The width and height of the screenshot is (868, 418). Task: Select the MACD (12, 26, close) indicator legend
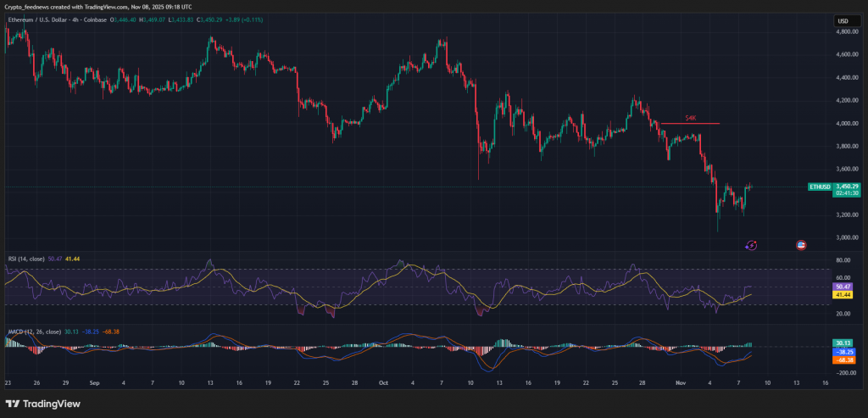point(32,332)
